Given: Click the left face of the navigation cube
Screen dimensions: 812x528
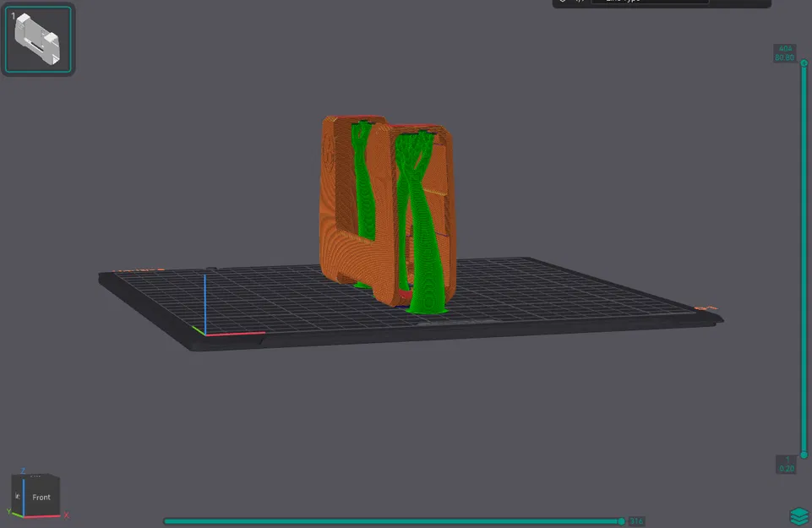Looking at the screenshot, I should click(x=17, y=497).
